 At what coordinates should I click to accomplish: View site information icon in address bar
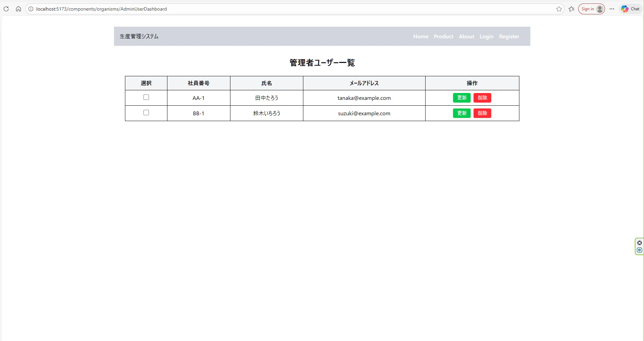click(31, 9)
